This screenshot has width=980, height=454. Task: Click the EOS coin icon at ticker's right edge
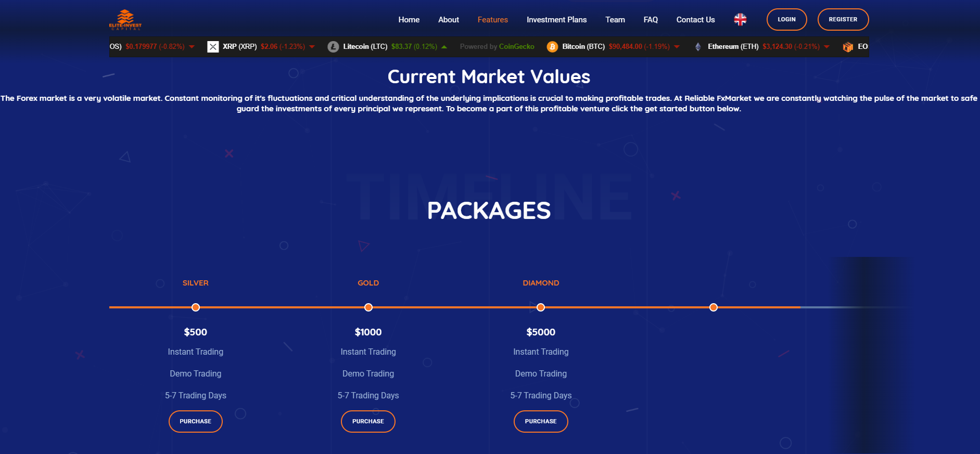point(848,47)
